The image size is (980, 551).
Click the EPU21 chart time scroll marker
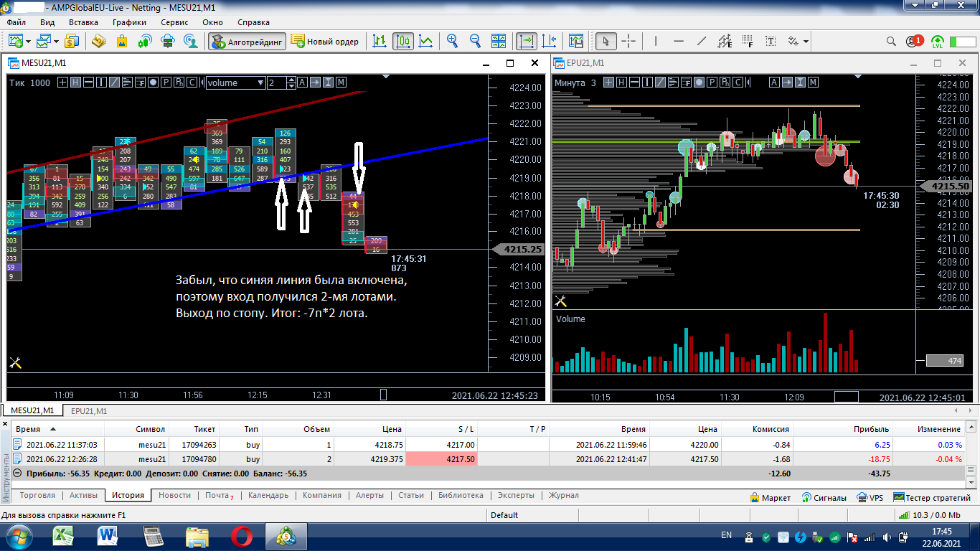coord(847,396)
